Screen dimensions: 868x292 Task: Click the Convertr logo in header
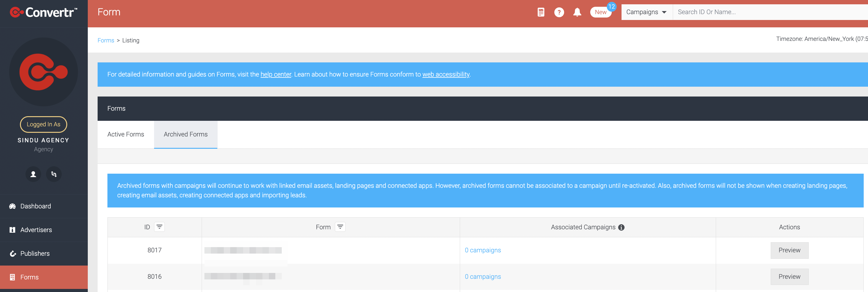(44, 12)
